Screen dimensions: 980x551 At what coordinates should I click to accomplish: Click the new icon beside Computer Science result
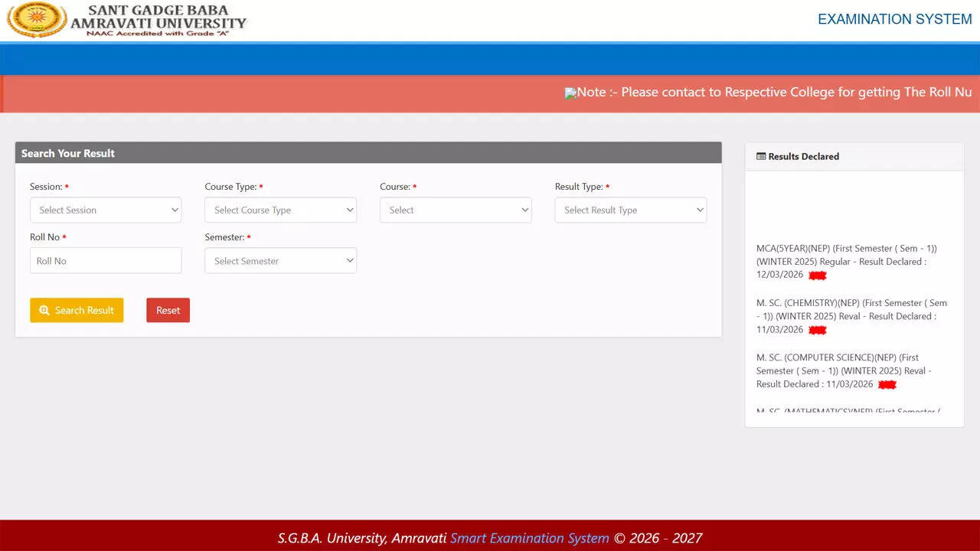click(886, 384)
